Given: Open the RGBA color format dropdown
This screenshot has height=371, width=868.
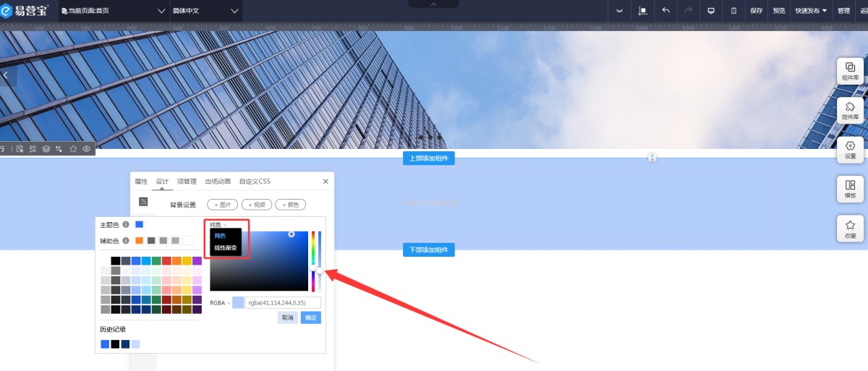Looking at the screenshot, I should [x=220, y=303].
